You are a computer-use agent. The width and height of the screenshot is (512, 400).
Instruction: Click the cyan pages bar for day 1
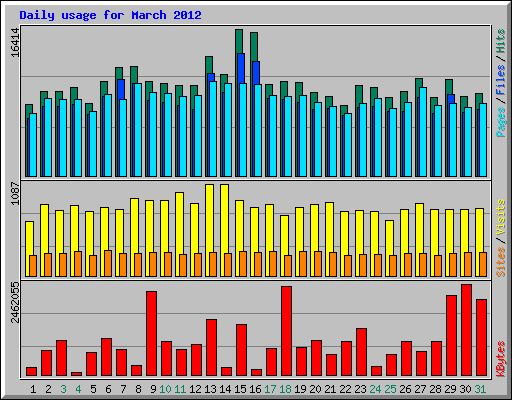click(33, 145)
